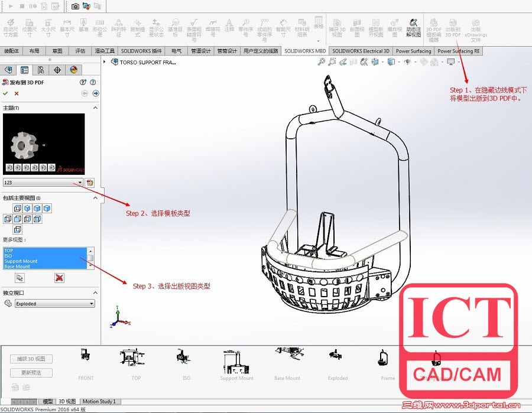
Task: Toggle 动态注解视图 dynamic annotation views
Action: pos(414,28)
